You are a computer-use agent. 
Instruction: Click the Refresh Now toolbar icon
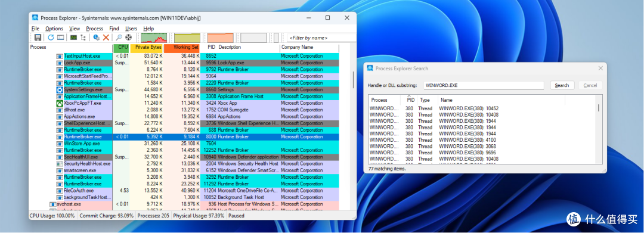pyautogui.click(x=51, y=38)
